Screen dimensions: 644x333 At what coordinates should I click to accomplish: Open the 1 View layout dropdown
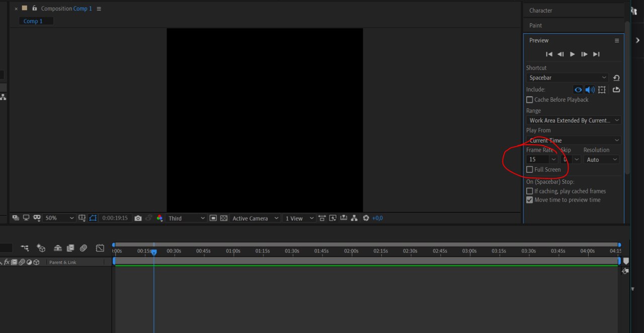pyautogui.click(x=299, y=218)
